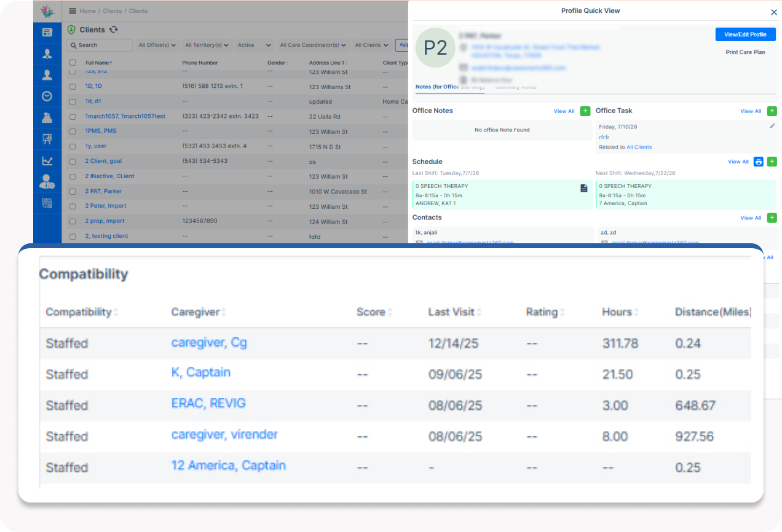The width and height of the screenshot is (782, 532).
Task: Check the box for client 1D, 1D
Action: tap(73, 87)
